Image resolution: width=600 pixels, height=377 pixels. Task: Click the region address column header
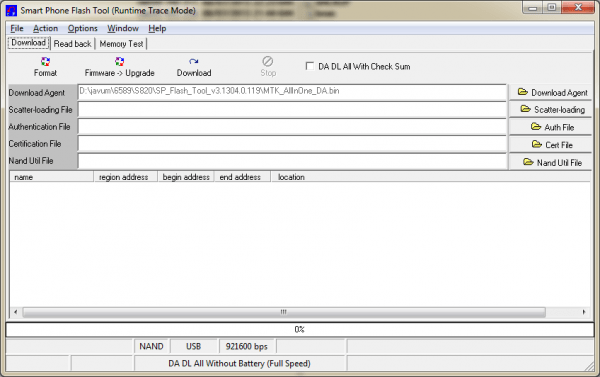pos(126,177)
